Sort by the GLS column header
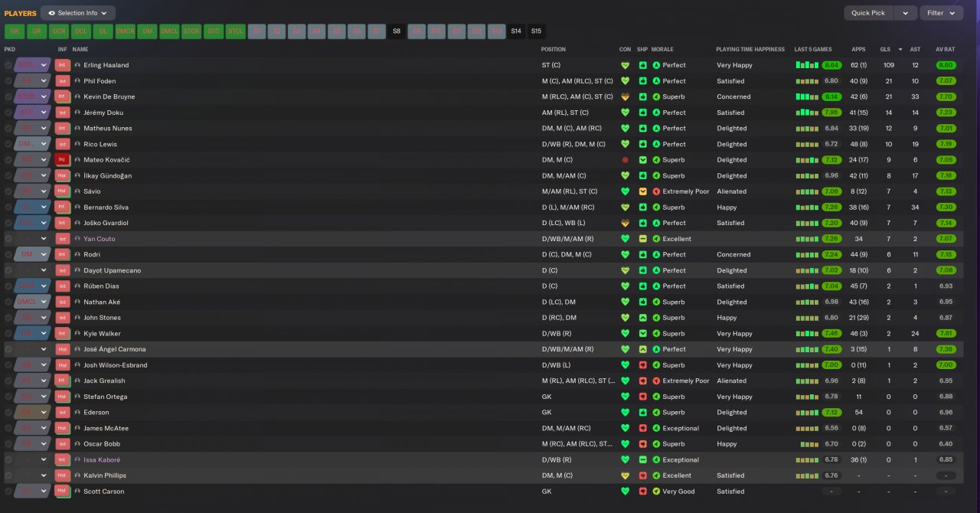The height and width of the screenshot is (513, 980). point(884,49)
